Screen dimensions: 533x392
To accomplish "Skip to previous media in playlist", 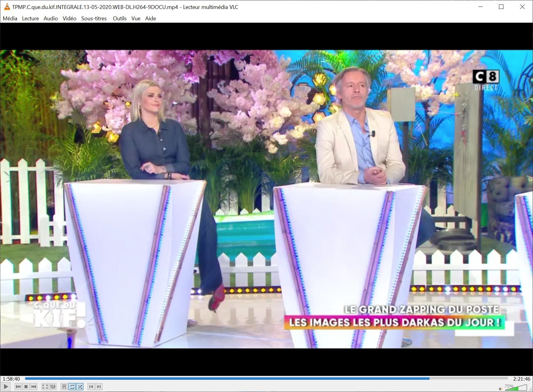I will [x=18, y=387].
